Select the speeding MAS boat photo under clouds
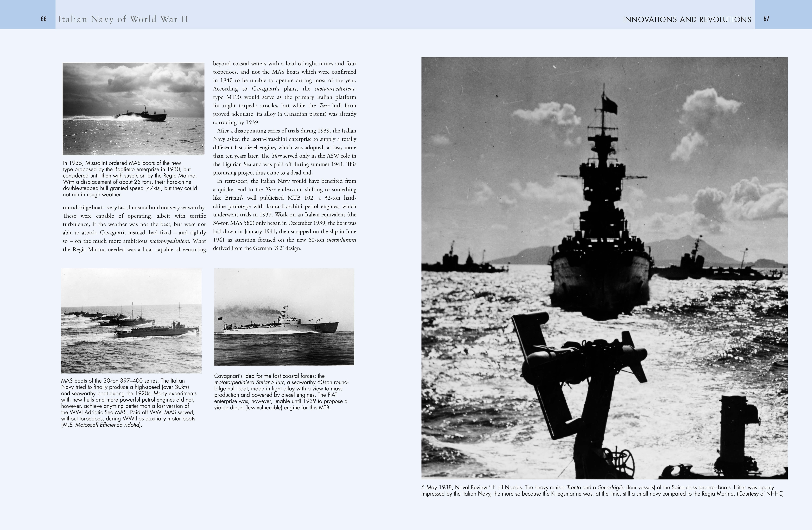The image size is (812, 530). tap(133, 109)
